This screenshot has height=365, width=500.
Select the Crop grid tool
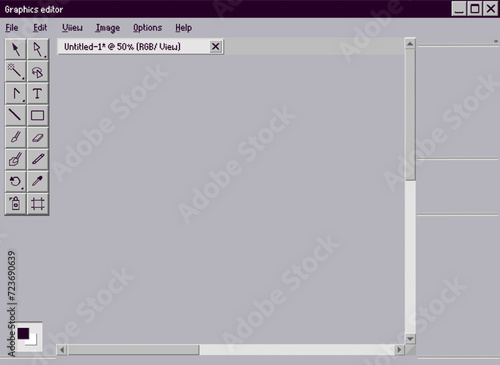coord(38,203)
